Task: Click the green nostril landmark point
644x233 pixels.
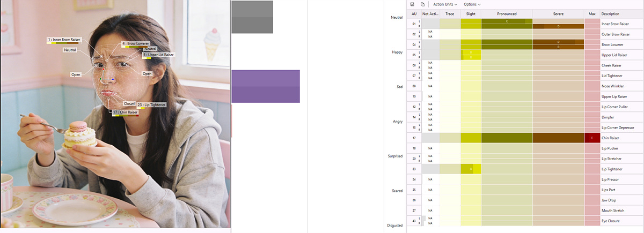Action: [x=100, y=79]
